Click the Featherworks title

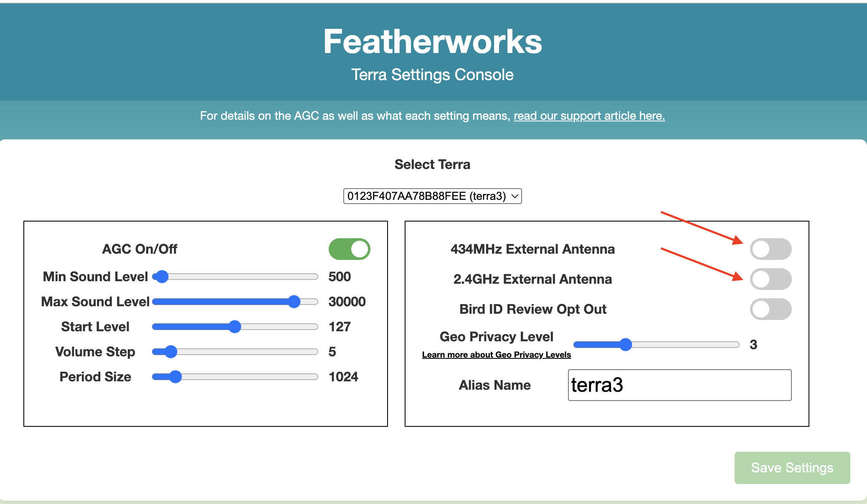point(433,42)
